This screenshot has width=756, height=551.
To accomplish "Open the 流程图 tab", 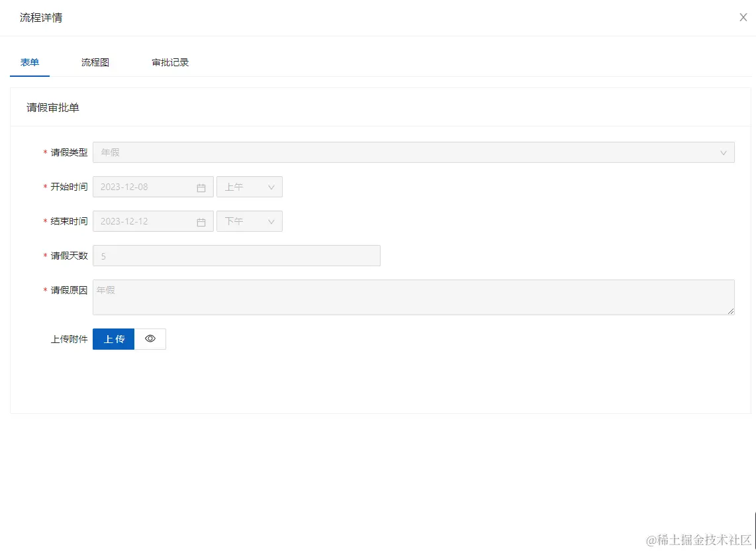I will pyautogui.click(x=95, y=62).
